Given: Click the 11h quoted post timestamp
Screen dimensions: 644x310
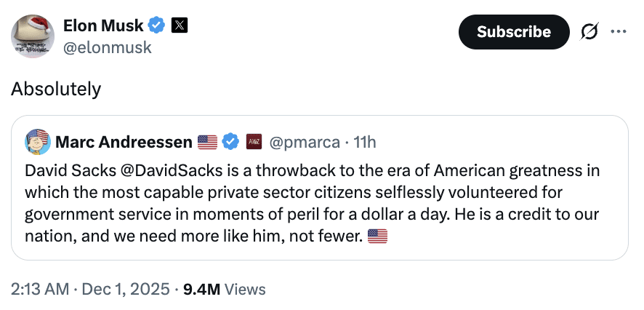Looking at the screenshot, I should pyautogui.click(x=363, y=142).
